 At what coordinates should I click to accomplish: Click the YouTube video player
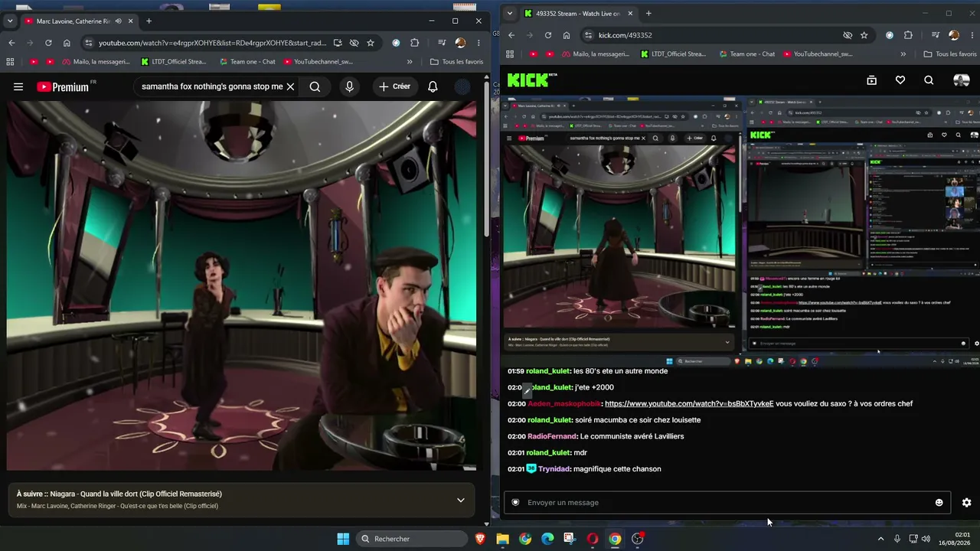[241, 285]
